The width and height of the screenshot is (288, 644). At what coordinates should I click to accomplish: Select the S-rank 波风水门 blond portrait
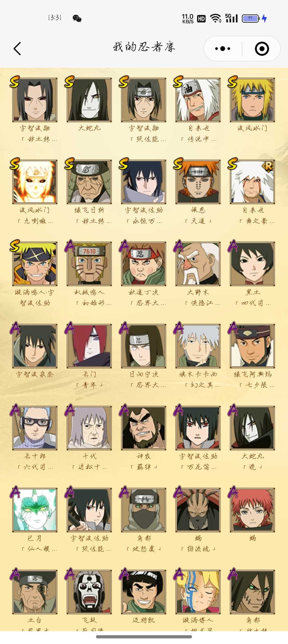(x=252, y=100)
